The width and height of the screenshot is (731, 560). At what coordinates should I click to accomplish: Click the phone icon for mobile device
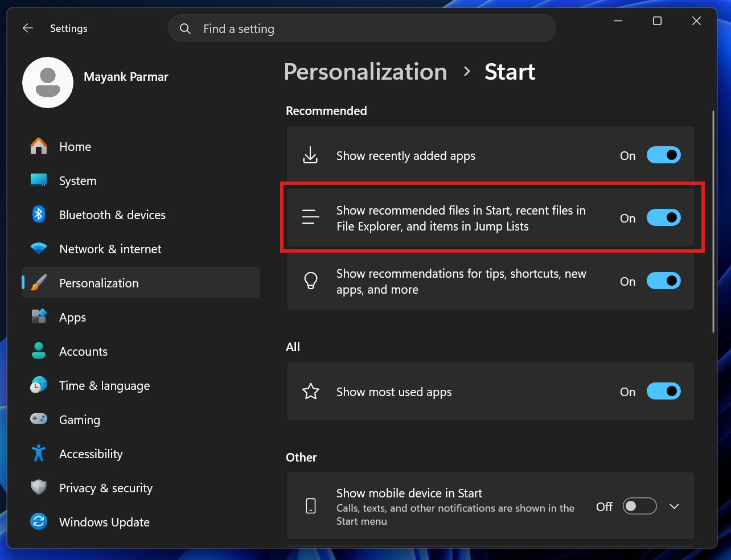click(311, 506)
